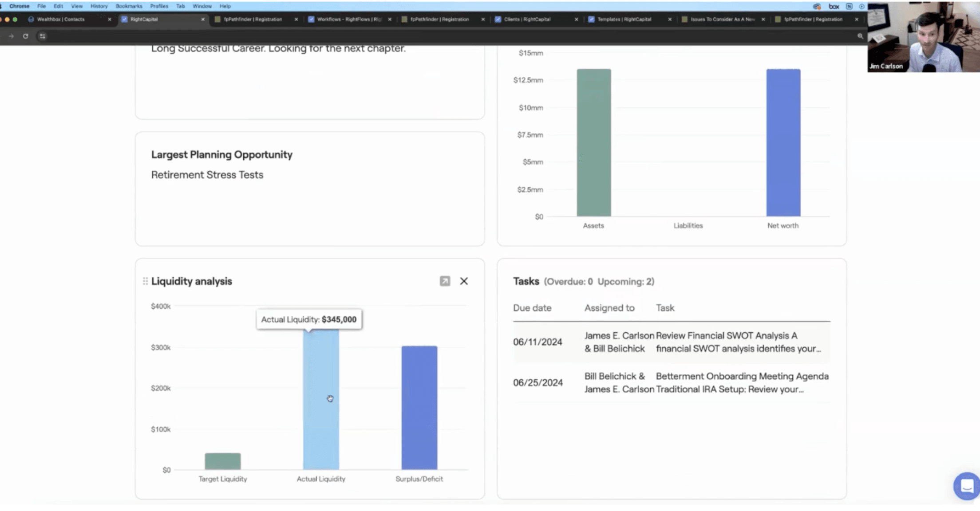
Task: Open the File menu
Action: tap(41, 6)
